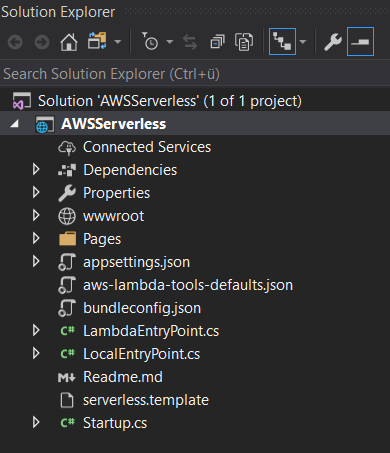
Task: Collapse all nodes in the tree
Action: tap(217, 42)
